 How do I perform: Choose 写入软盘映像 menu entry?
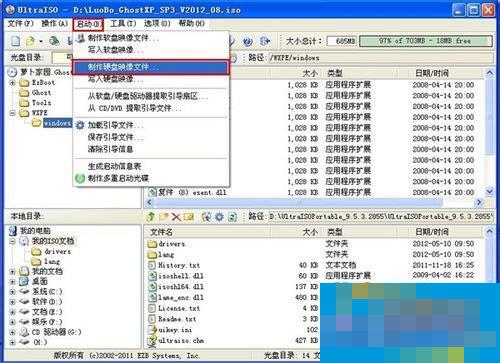coord(151,50)
